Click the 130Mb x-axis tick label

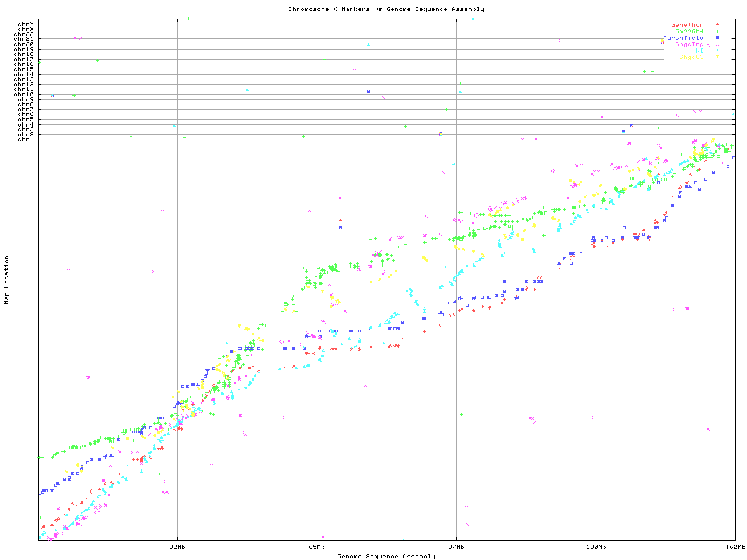tap(596, 547)
